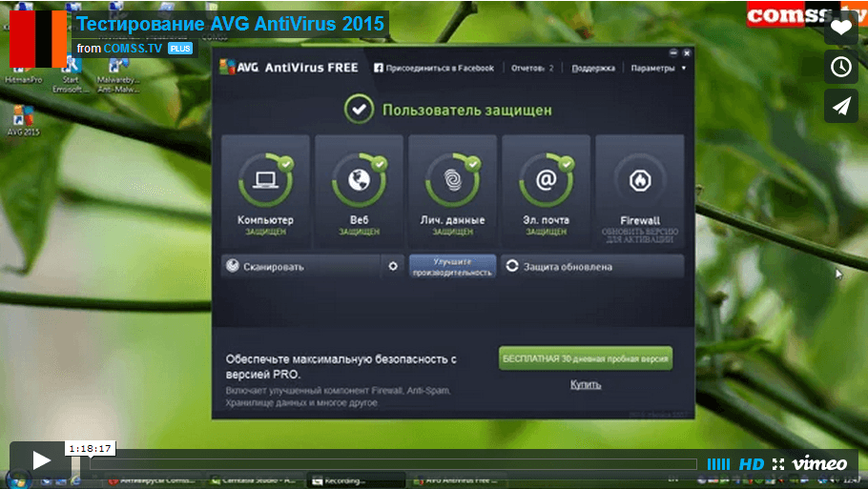Screen dimensions: 868x489
Task: Open the COMSS.TV author link
Action: point(133,48)
